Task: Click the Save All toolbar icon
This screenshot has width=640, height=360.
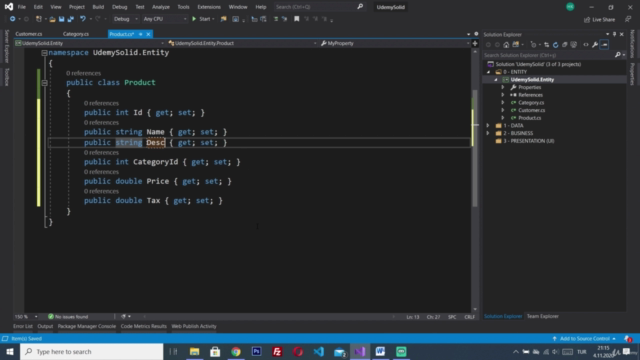Action: 71,19
